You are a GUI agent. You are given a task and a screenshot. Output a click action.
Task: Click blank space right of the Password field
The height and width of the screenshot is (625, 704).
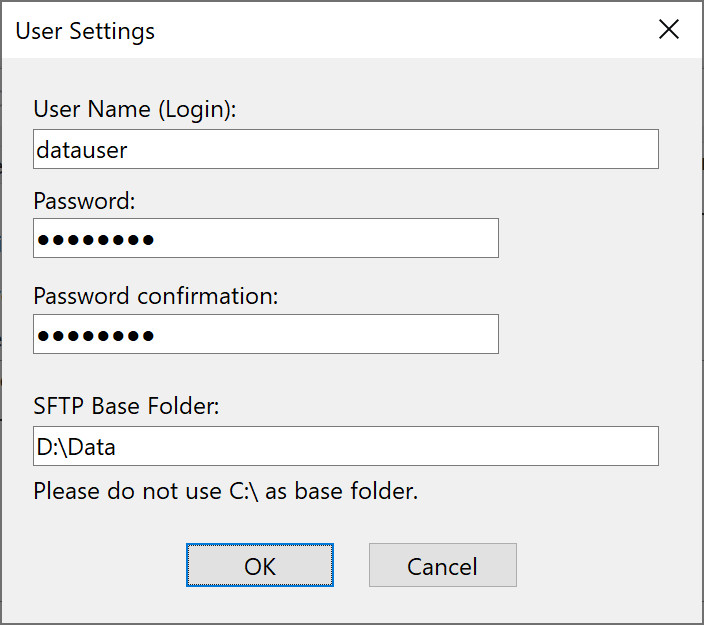coord(580,239)
